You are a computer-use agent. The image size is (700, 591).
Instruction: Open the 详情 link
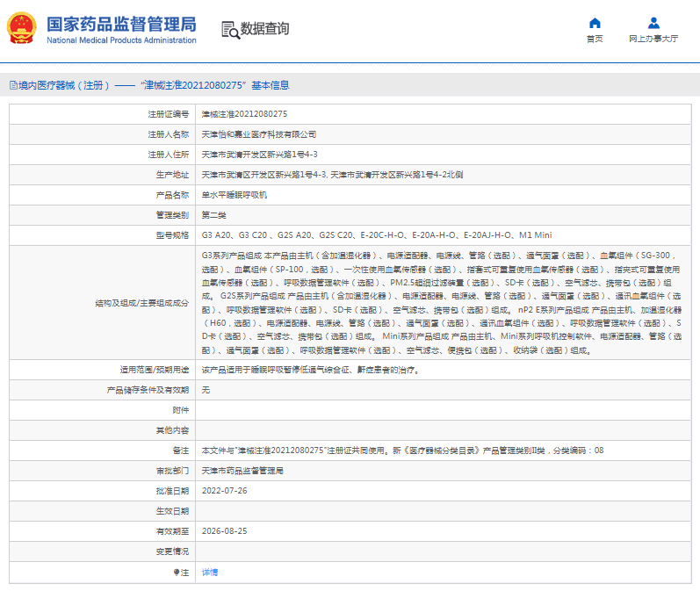pos(210,573)
